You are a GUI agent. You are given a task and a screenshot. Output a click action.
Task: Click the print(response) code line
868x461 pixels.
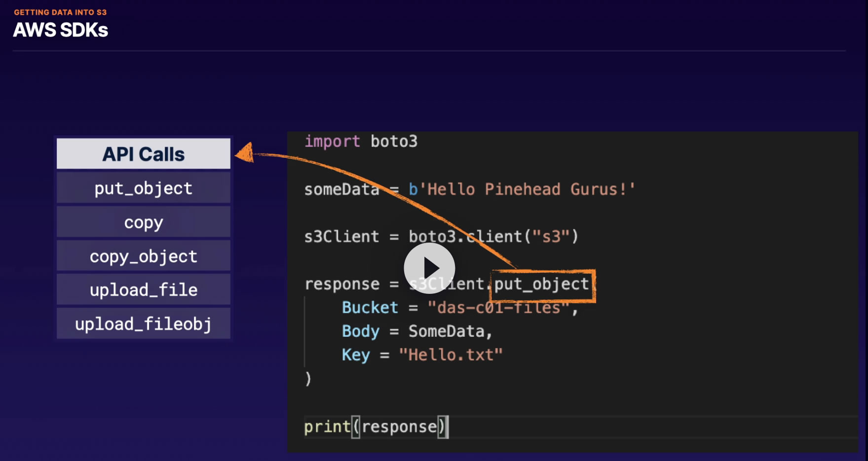click(375, 426)
